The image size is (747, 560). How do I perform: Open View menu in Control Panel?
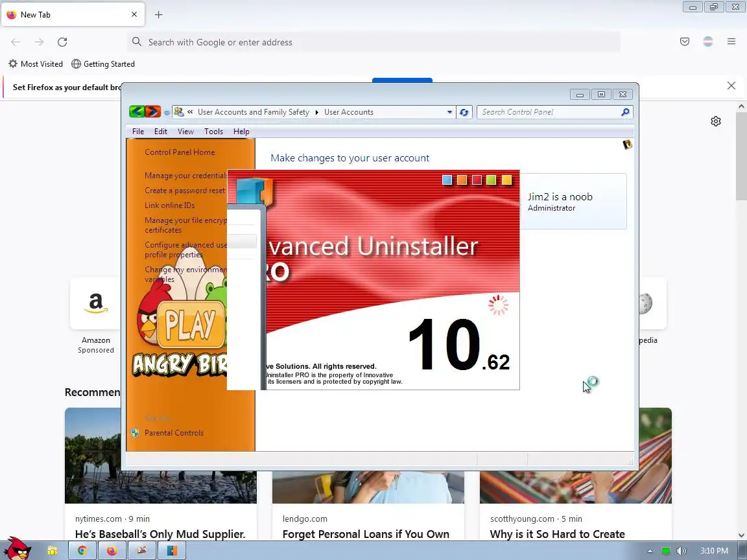[186, 132]
